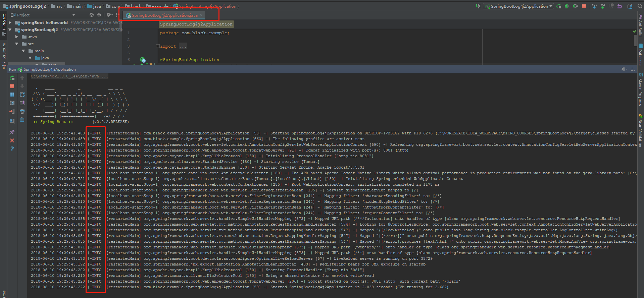Pause output with Run panel pause icon
This screenshot has width=644, height=298.
(12, 95)
